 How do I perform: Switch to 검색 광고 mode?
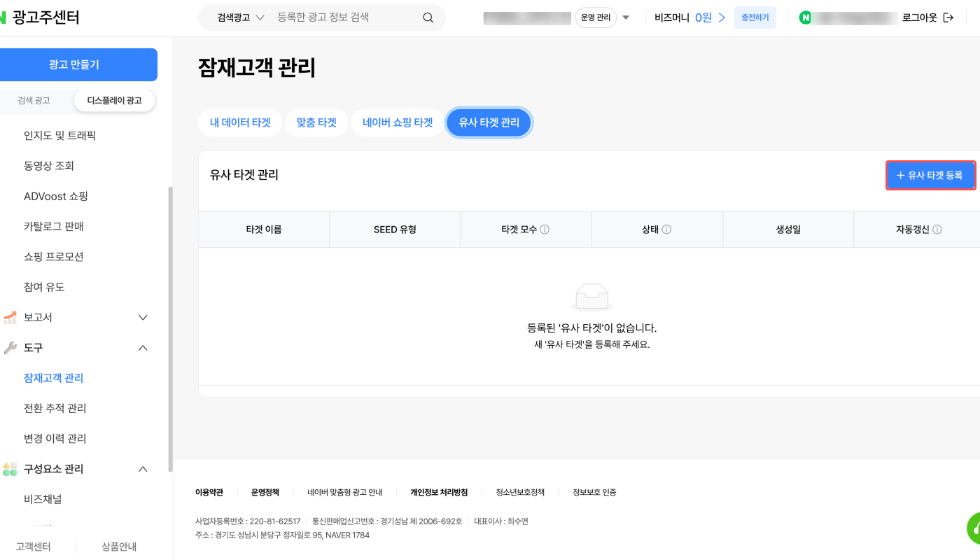(x=34, y=101)
